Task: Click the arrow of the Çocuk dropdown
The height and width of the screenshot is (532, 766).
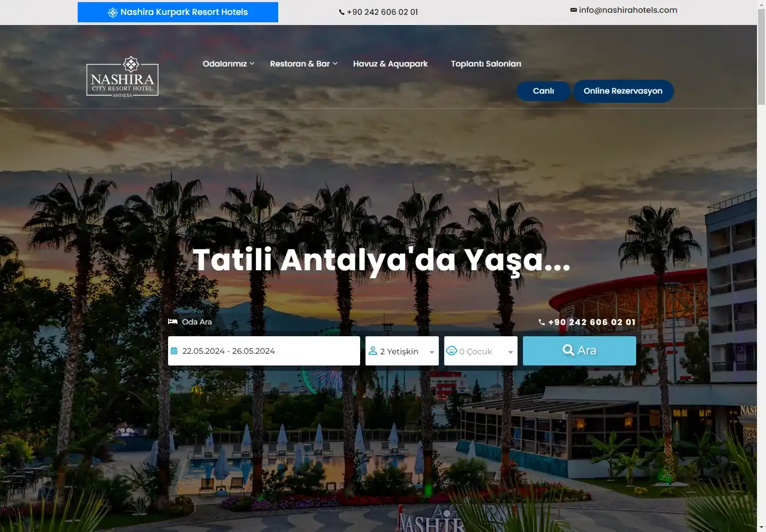Action: coord(511,352)
